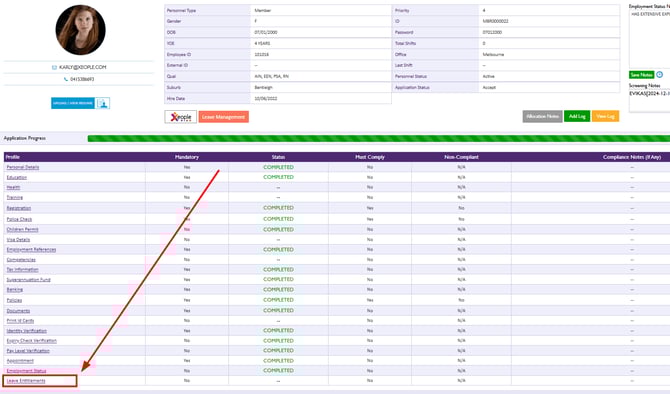Open the Policies profile link

click(x=14, y=300)
